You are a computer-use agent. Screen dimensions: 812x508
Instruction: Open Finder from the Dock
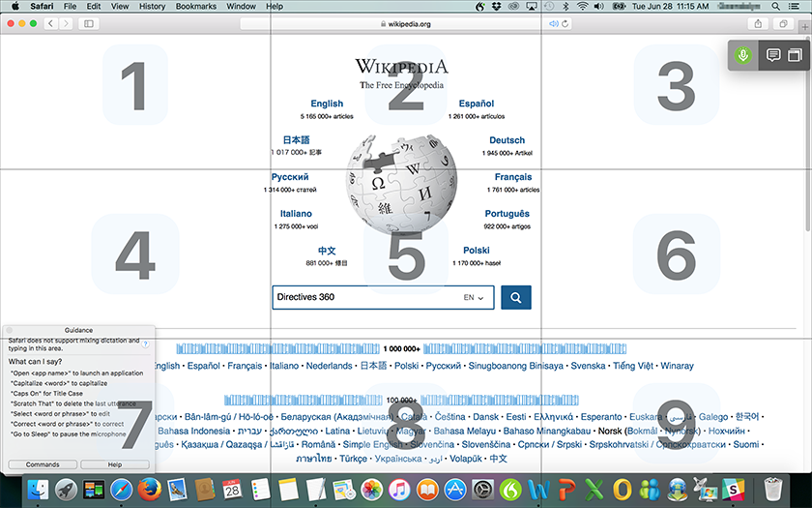(38, 490)
